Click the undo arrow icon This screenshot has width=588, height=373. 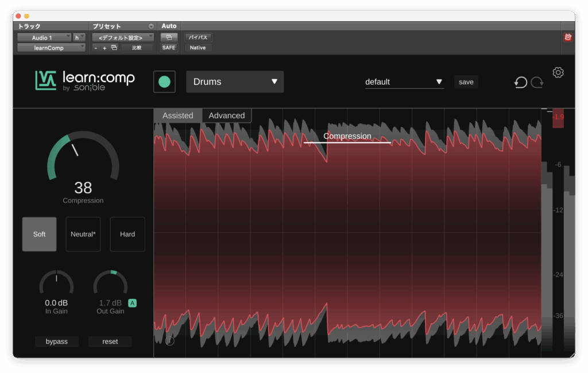click(x=520, y=82)
